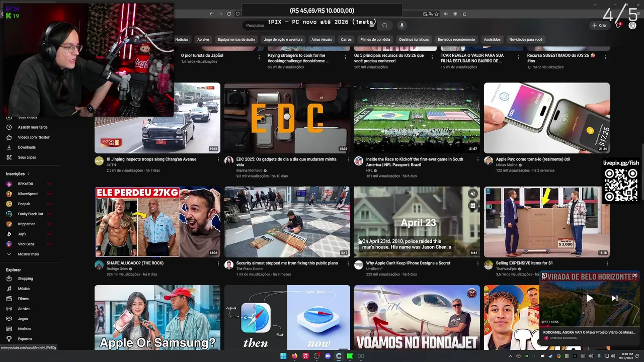Select the Novidades para você chip

pyautogui.click(x=526, y=39)
